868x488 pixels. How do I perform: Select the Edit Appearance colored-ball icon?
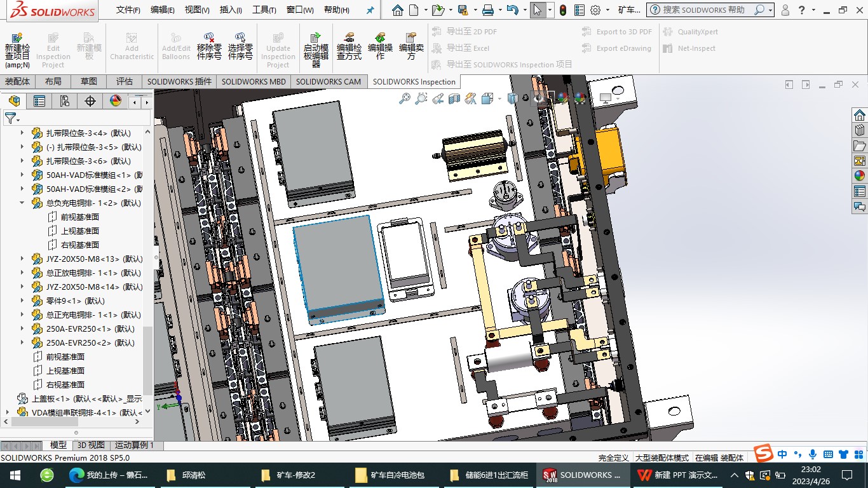pos(561,98)
